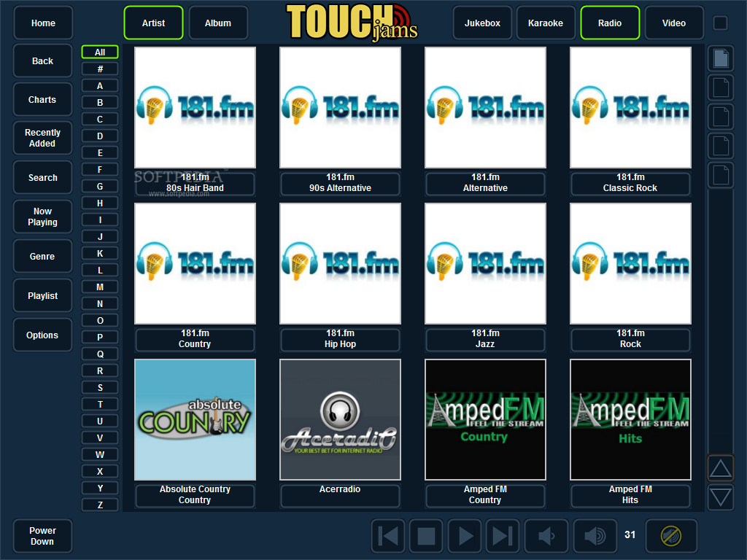747x560 pixels.
Task: Switch to the Album view
Action: point(218,23)
